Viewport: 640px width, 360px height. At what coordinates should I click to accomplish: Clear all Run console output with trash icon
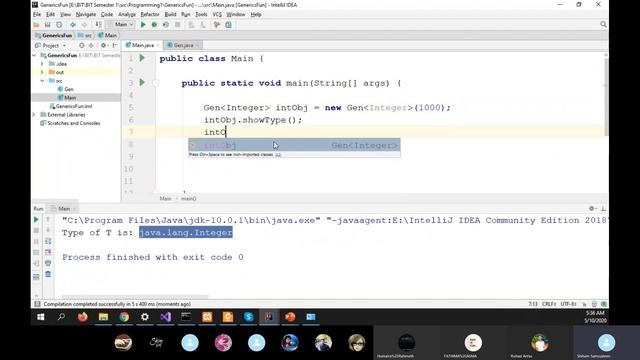pos(48,274)
